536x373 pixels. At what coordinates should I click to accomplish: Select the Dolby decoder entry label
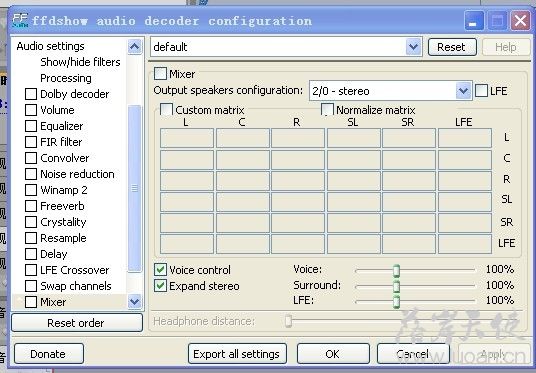(75, 94)
